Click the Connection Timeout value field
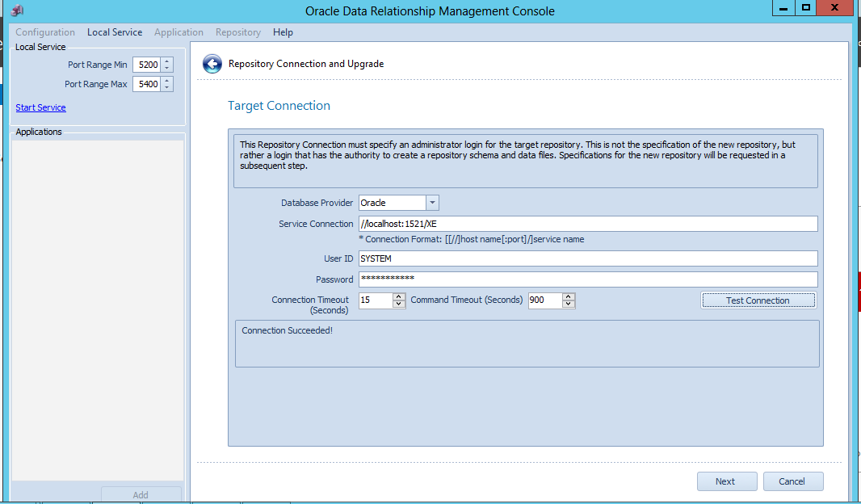The width and height of the screenshot is (861, 504). [376, 300]
